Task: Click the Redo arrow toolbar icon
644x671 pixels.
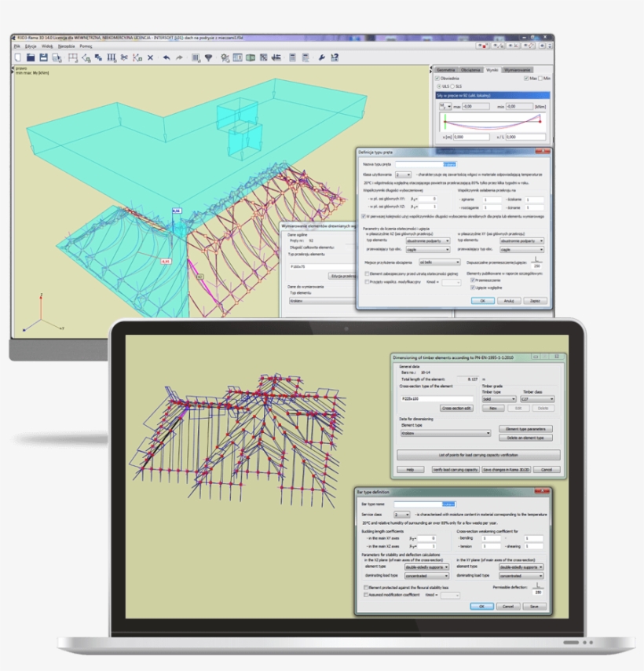Action: coord(179,57)
